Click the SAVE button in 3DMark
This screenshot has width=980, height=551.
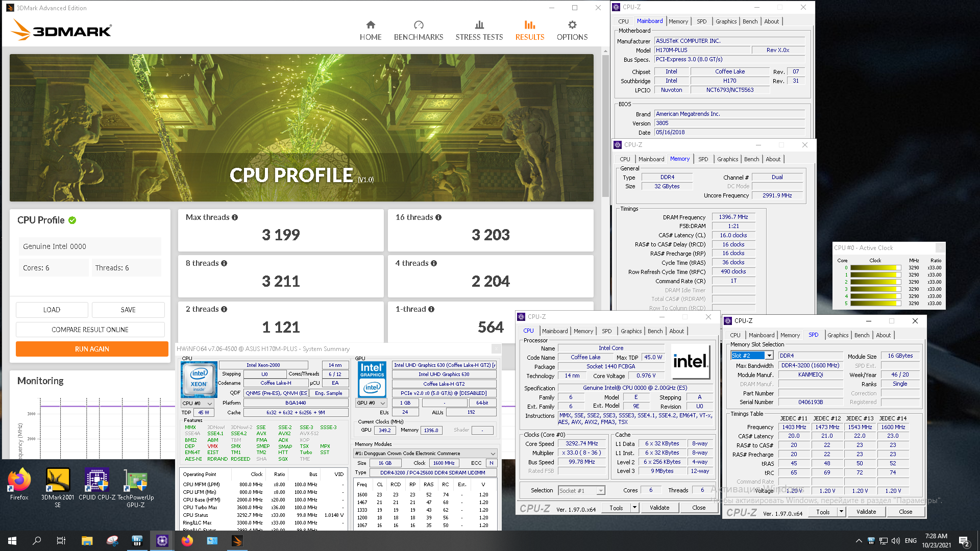coord(128,310)
